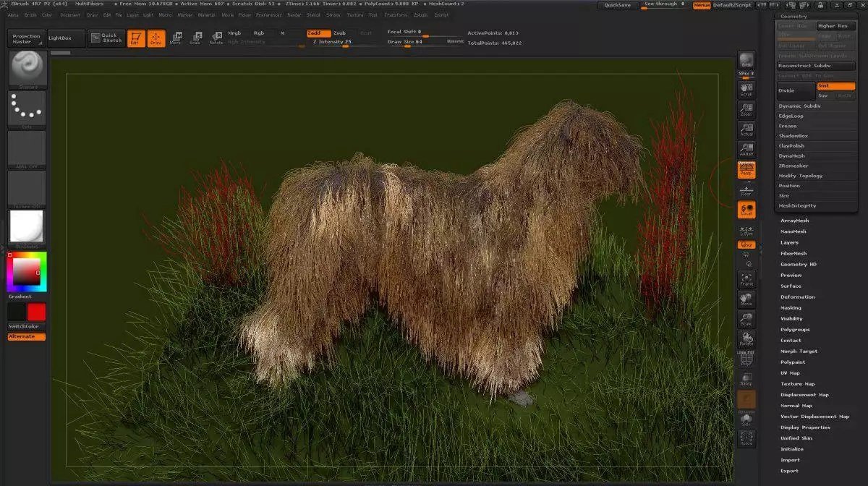The width and height of the screenshot is (868, 486).
Task: Expand the Deformation subpalette
Action: [x=797, y=297]
